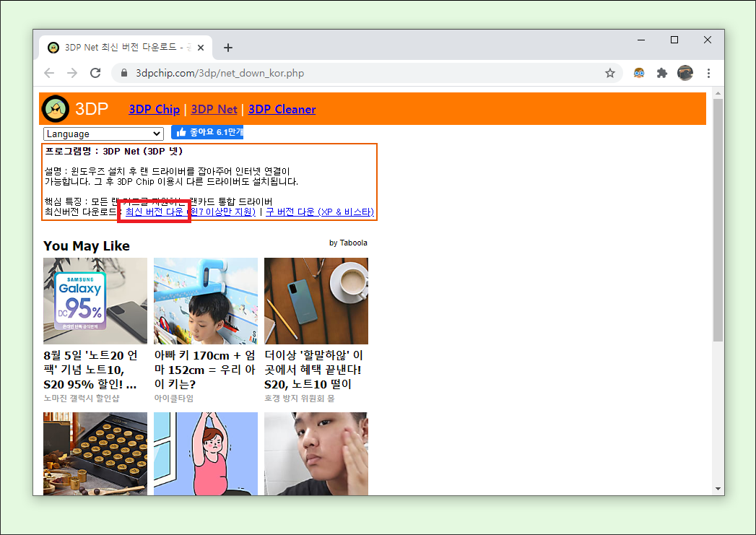Minimize the Chrome window
This screenshot has width=756, height=535.
[x=641, y=40]
